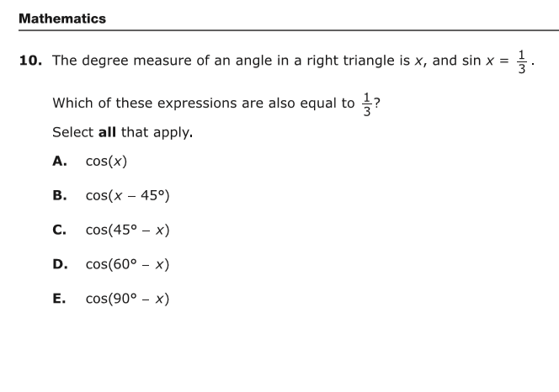Click the cos(90° – x) expression
559x392 pixels.
(128, 299)
